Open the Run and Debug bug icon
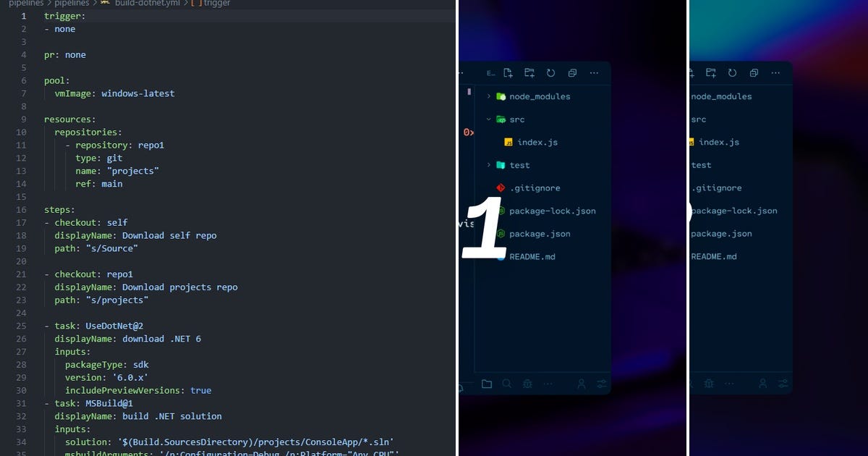Image resolution: width=868 pixels, height=456 pixels. (x=528, y=384)
